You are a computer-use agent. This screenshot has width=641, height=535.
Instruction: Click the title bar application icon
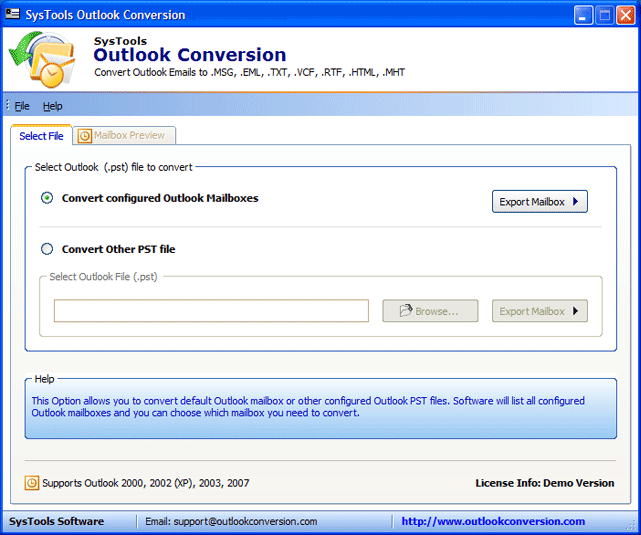point(13,14)
